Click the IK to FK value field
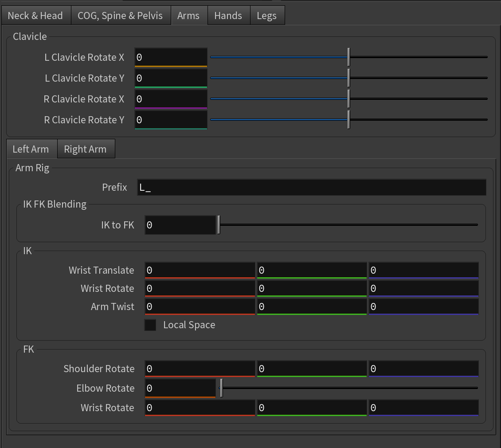This screenshot has height=448, width=501. pos(180,225)
